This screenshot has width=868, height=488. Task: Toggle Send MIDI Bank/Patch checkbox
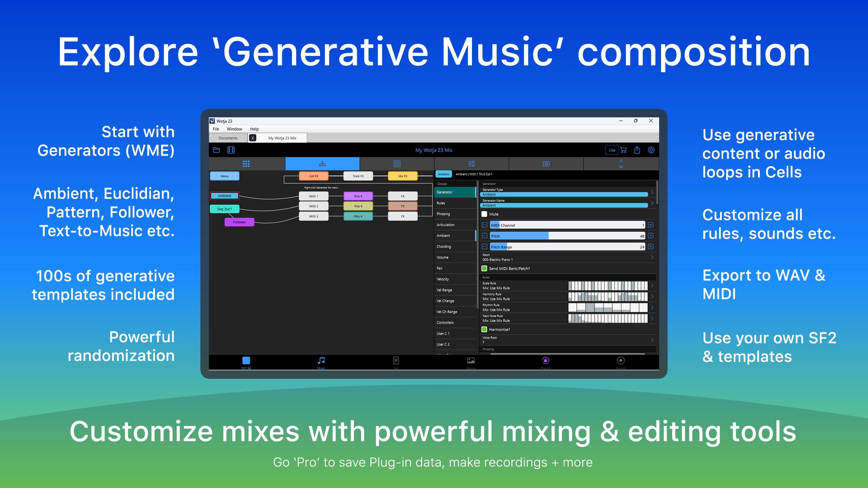point(484,268)
